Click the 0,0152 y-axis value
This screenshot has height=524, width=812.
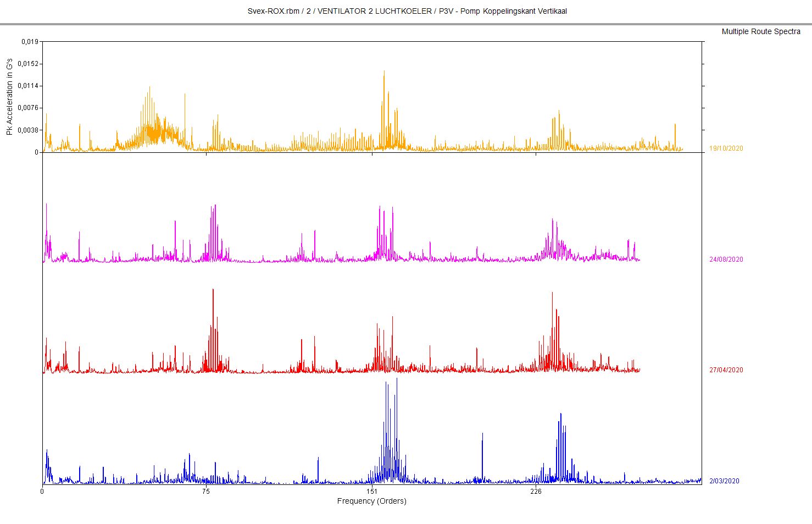[x=28, y=64]
